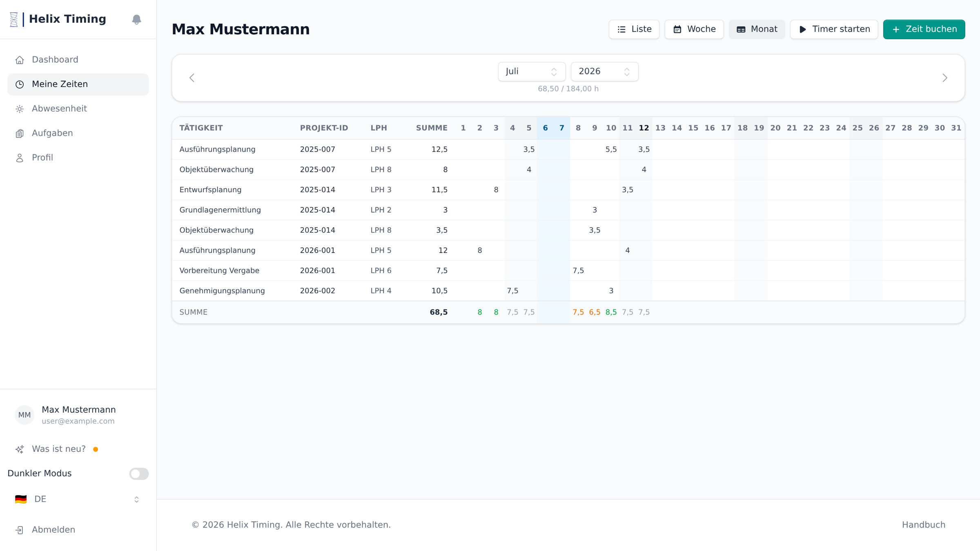Viewport: 980px width, 551px height.
Task: Click the user@example.com email text
Action: [x=78, y=421]
